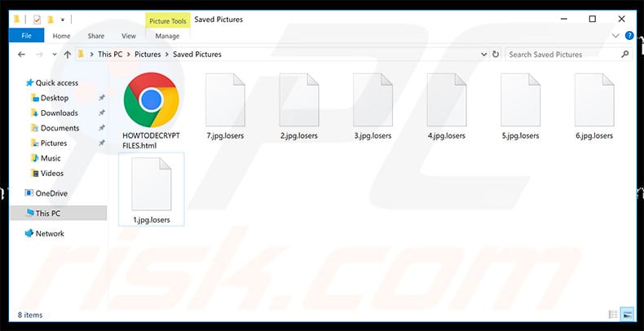Open OneDrive in navigation pane
Screen dimensions: 644x331
(51, 193)
